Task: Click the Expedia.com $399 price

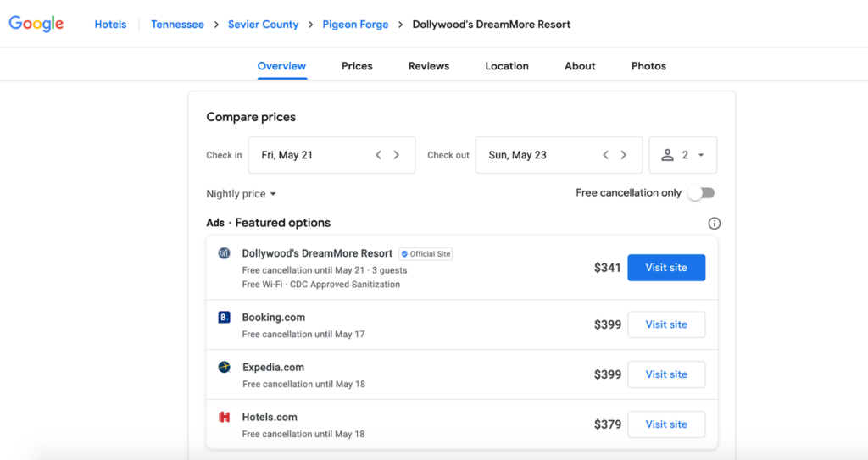Action: coord(608,374)
